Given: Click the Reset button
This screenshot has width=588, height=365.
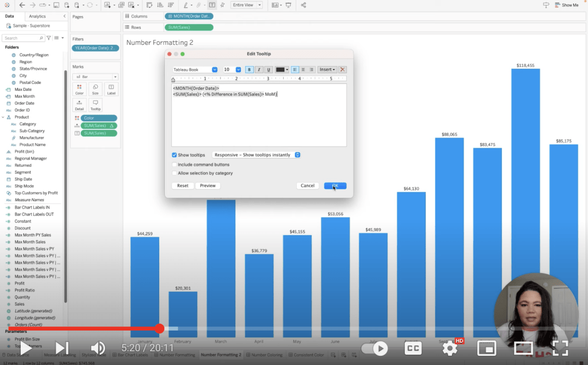Looking at the screenshot, I should pyautogui.click(x=183, y=186).
